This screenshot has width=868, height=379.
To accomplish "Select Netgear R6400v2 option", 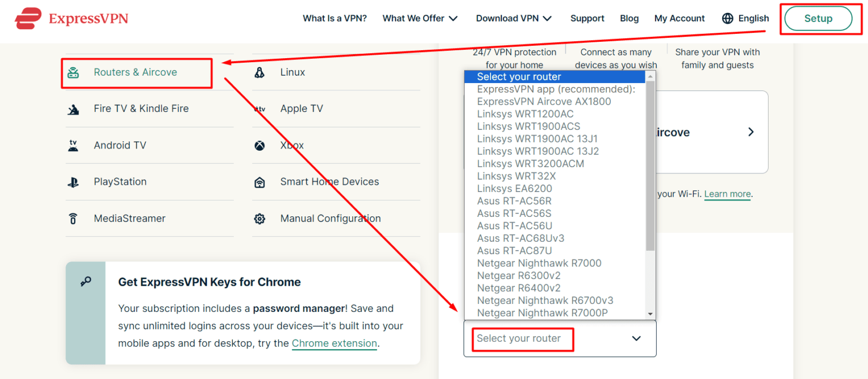I will (555, 288).
